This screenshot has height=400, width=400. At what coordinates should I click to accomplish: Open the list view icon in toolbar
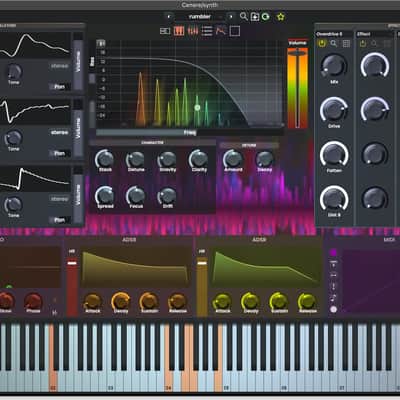[207, 31]
